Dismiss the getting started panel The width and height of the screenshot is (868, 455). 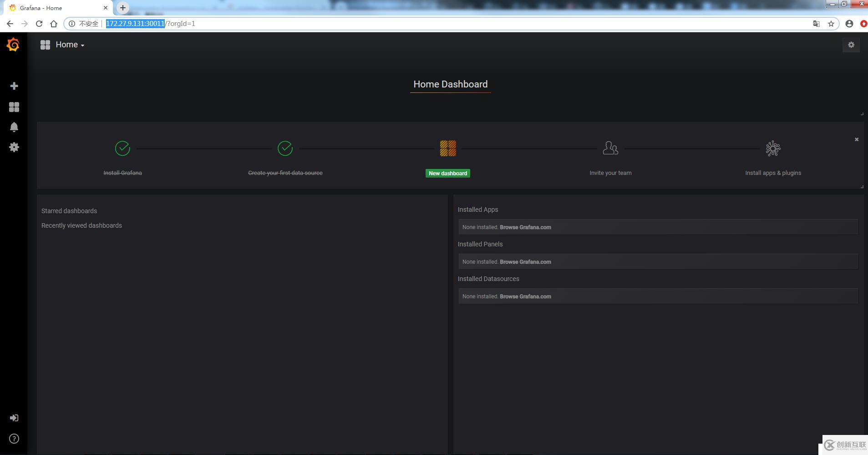click(x=856, y=139)
